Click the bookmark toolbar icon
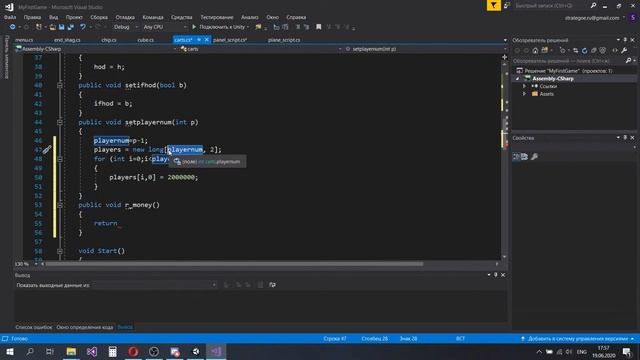Screen dimensions: 640x360 point(319,27)
